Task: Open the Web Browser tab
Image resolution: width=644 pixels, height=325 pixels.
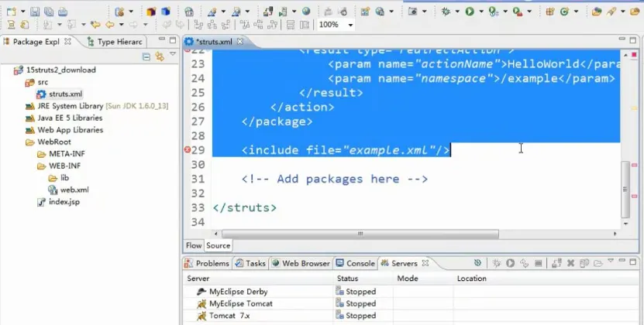Action: pos(301,263)
